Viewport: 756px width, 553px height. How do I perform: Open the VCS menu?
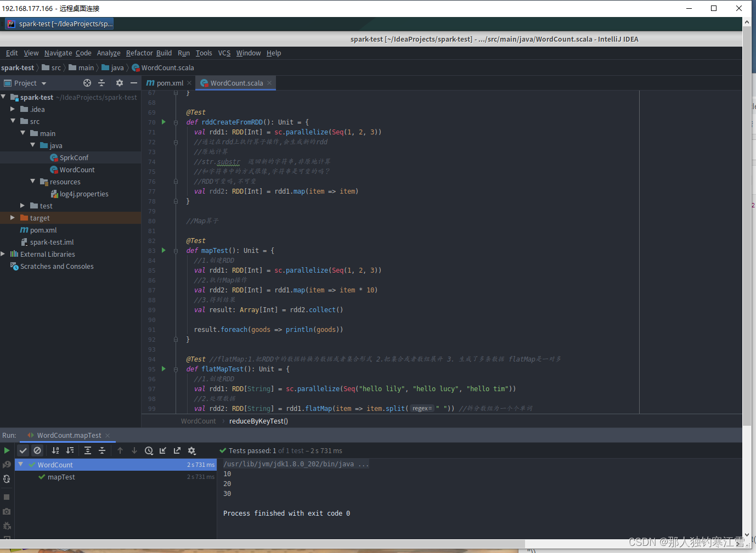(224, 53)
